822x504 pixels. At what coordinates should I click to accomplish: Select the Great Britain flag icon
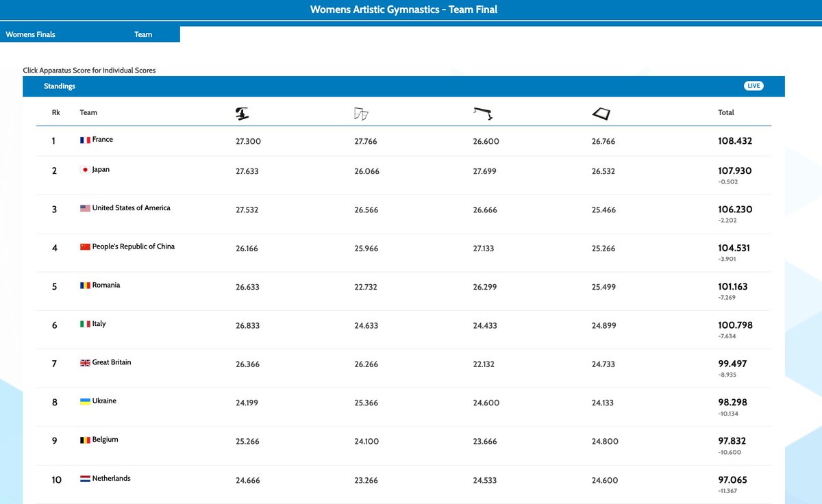tap(84, 362)
